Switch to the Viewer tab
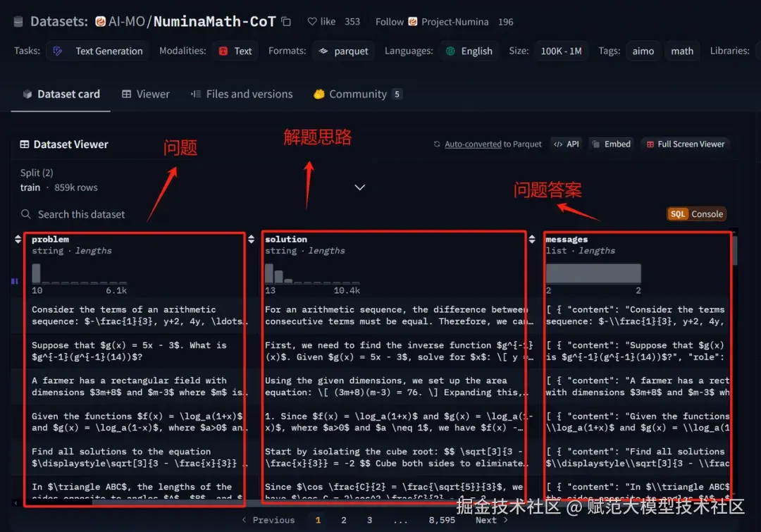The height and width of the screenshot is (532, 761). 146,94
